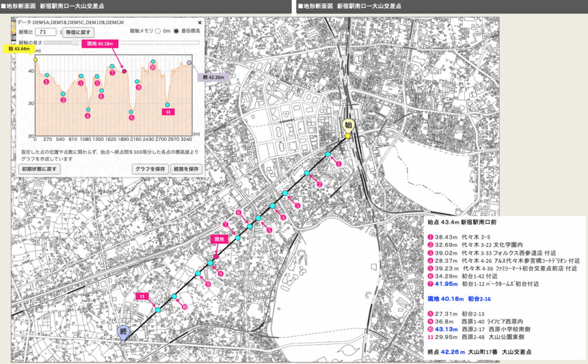This screenshot has height=364, width=588.
Task: Pick cyan point 11 on the elevation graph
Action: click(168, 105)
